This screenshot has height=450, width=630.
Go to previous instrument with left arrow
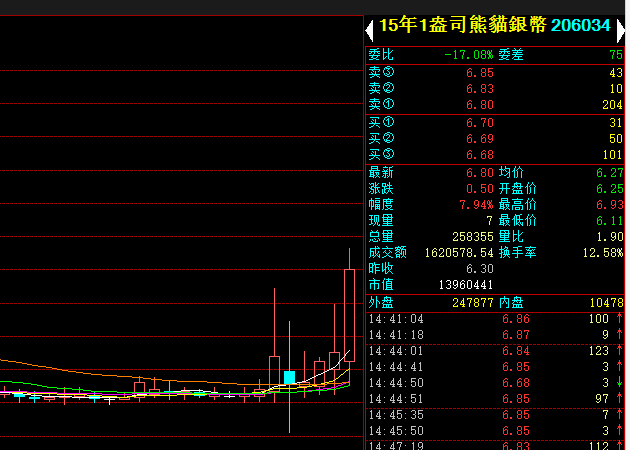pos(370,31)
